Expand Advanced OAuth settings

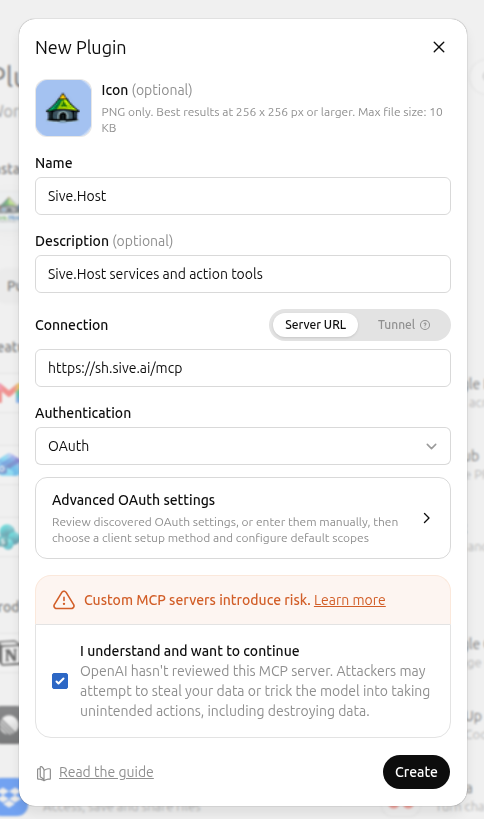243,518
